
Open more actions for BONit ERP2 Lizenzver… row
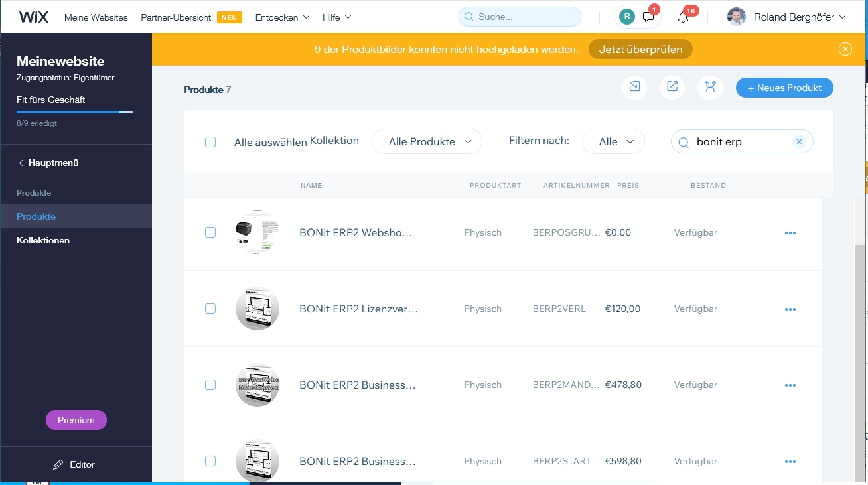(790, 309)
